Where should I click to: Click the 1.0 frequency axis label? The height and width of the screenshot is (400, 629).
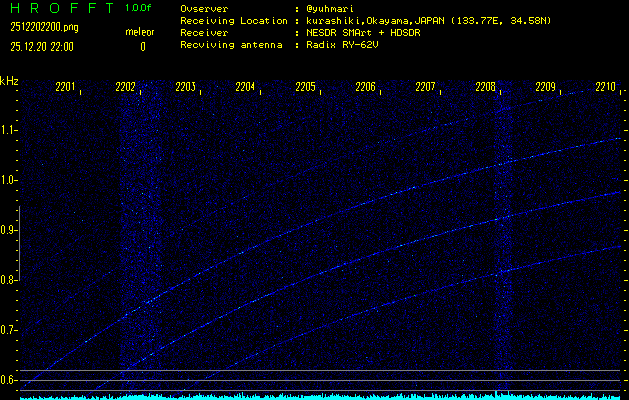pyautogui.click(x=10, y=180)
